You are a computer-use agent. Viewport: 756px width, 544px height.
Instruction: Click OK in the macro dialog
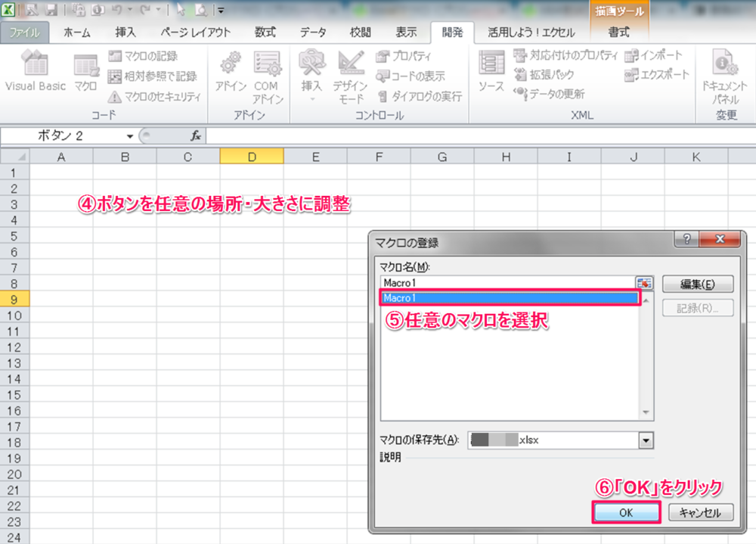624,512
